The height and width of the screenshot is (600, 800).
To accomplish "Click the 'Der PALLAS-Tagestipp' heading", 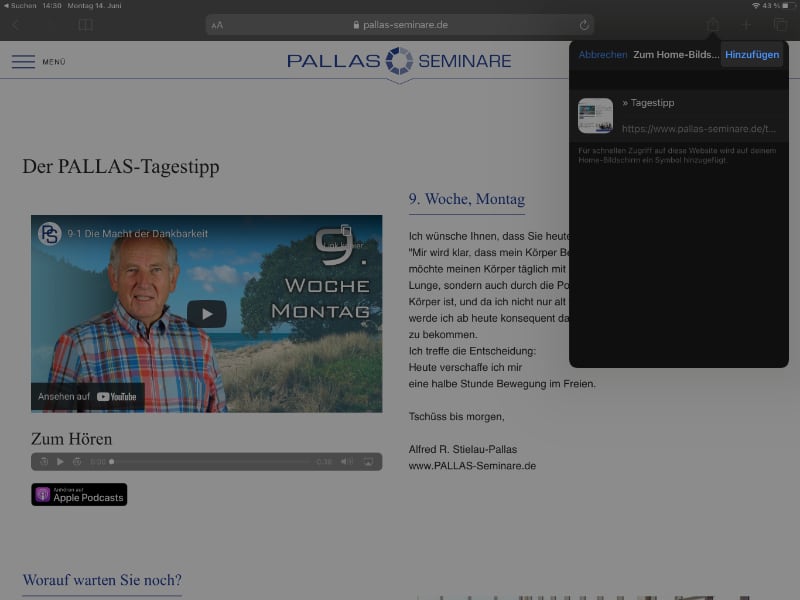I will pos(121,167).
